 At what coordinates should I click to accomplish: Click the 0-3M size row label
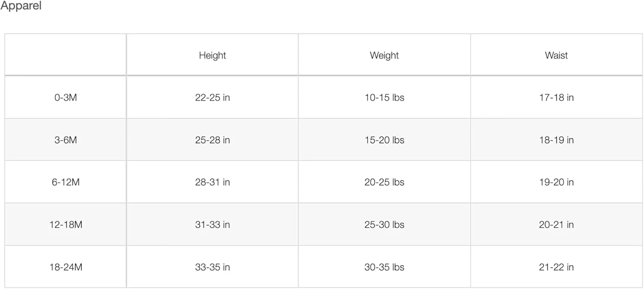pos(66,98)
